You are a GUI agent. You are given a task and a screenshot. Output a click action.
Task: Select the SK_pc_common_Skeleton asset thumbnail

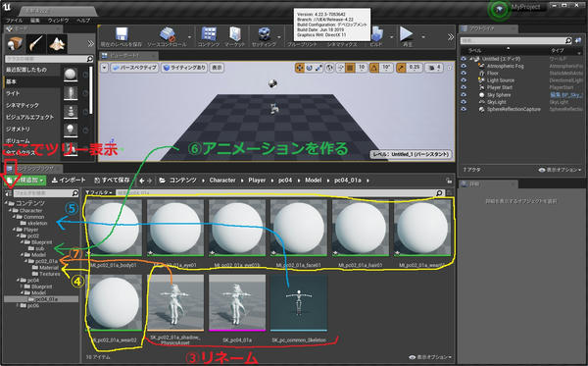299,302
